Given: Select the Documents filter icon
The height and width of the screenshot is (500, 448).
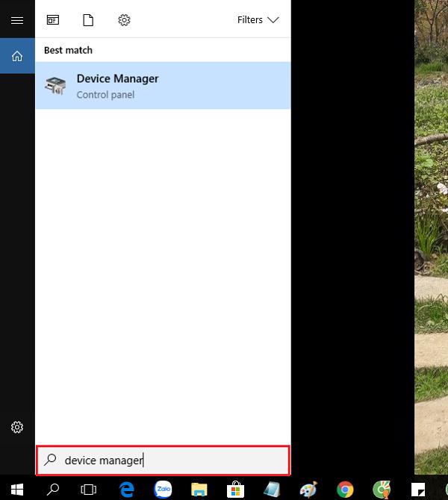Looking at the screenshot, I should tap(88, 20).
